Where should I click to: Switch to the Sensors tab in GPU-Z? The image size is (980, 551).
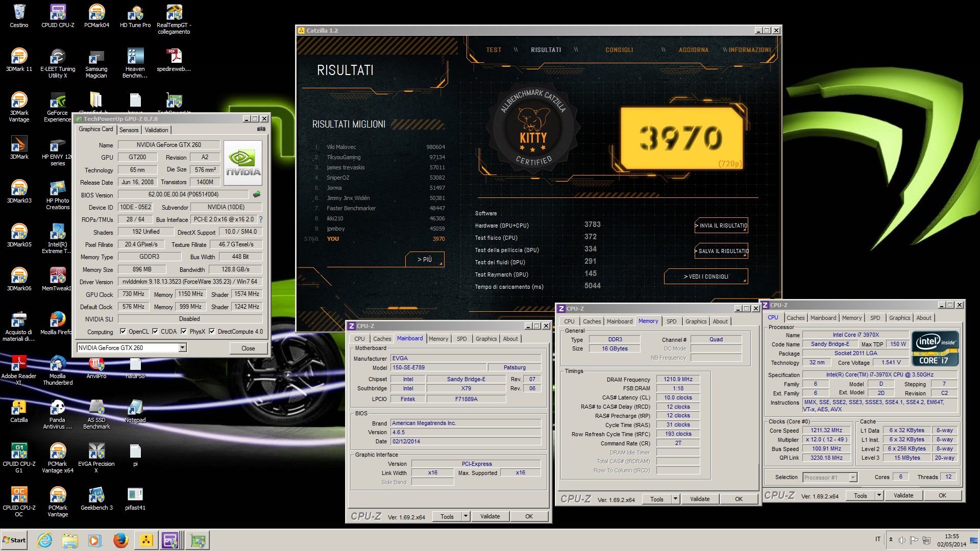click(129, 130)
